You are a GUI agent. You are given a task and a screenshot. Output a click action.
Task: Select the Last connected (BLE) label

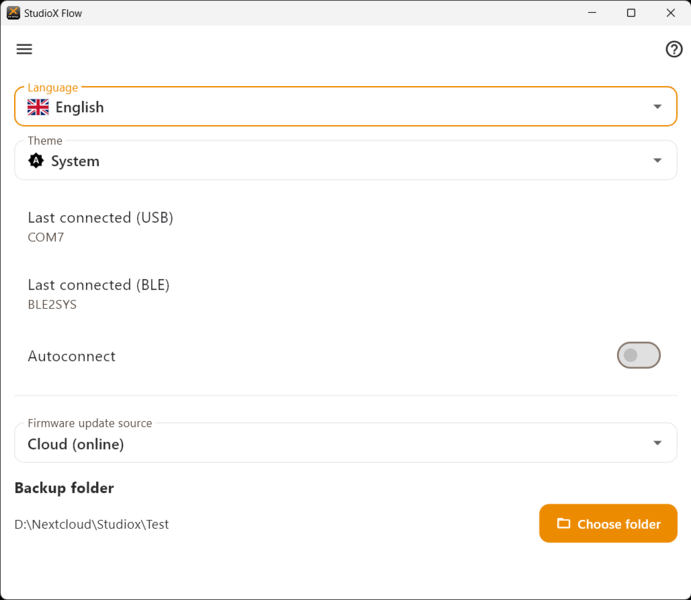coord(99,285)
